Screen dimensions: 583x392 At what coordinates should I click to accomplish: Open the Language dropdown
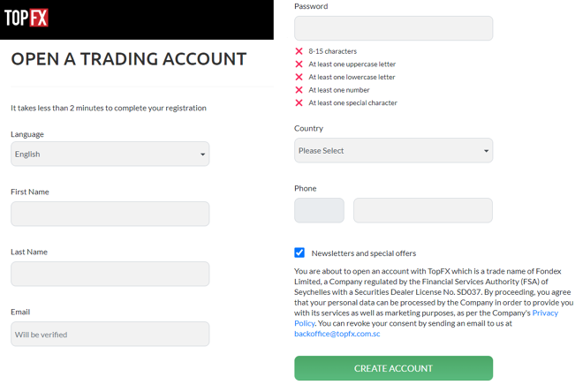[110, 155]
